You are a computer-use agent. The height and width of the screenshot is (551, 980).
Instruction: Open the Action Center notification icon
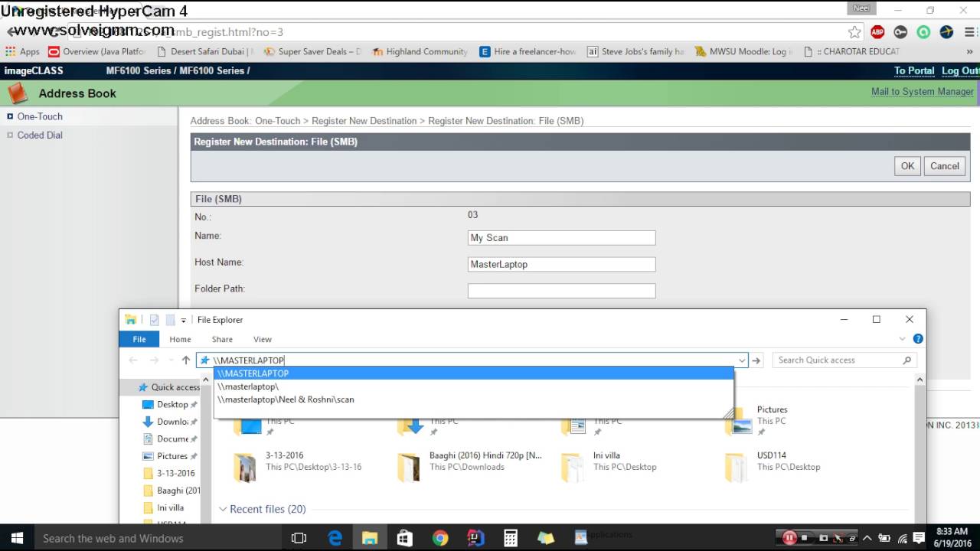[919, 538]
